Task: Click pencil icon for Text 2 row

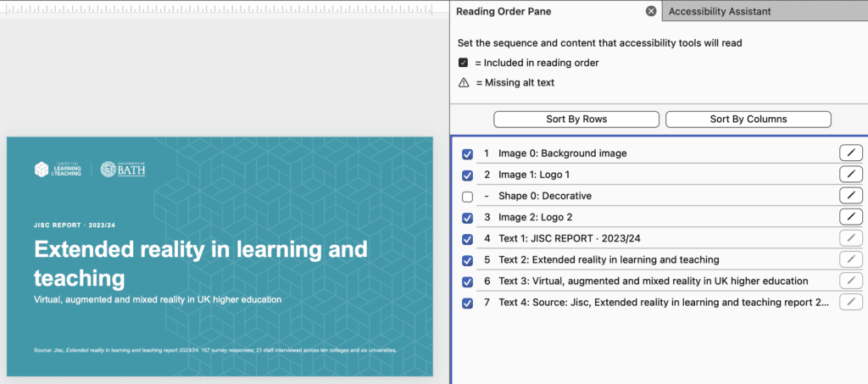Action: pyautogui.click(x=851, y=259)
